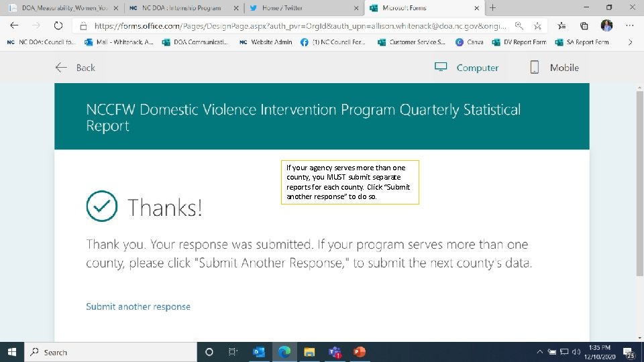Open PowerPoint from the taskbar
644x362 pixels.
pyautogui.click(x=360, y=352)
